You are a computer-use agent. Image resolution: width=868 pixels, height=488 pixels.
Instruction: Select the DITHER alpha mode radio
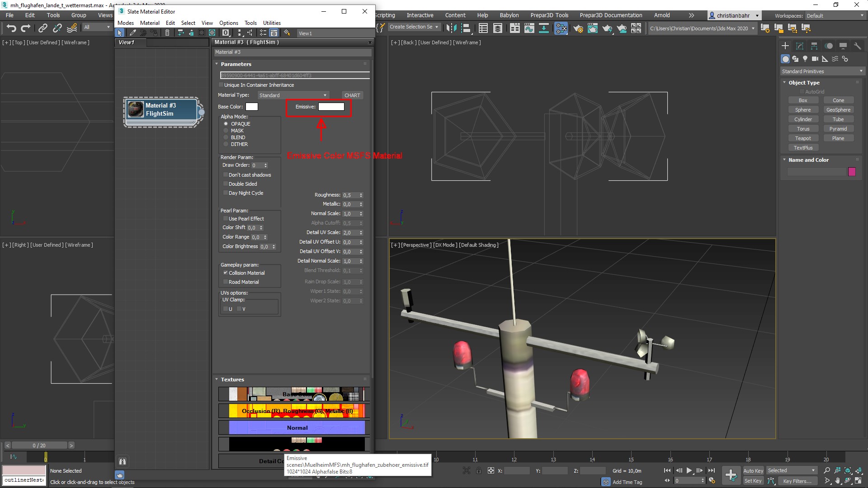(x=226, y=144)
